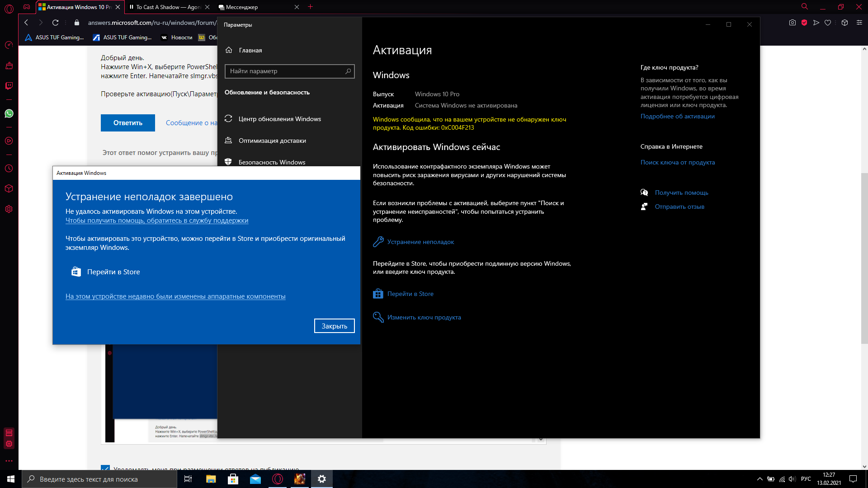Open Mail app from taskbar
Screen dimensions: 868x488
point(255,479)
